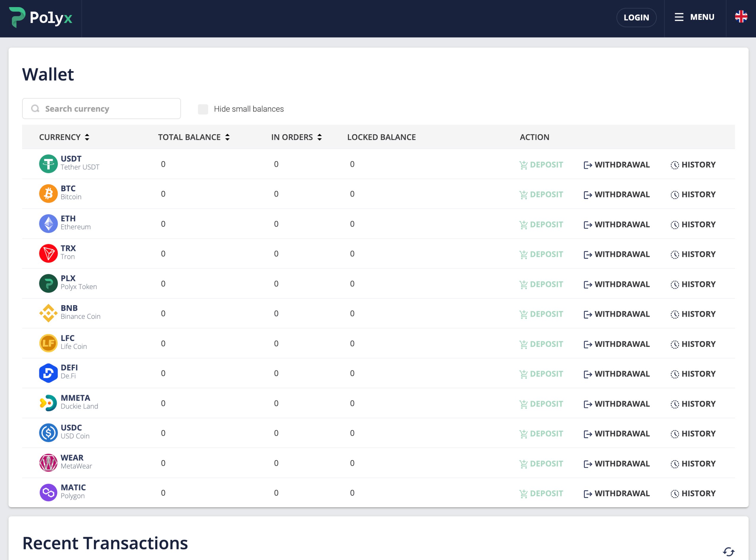
Task: Click WITHDRAWAL in the MMETA row
Action: pos(616,404)
